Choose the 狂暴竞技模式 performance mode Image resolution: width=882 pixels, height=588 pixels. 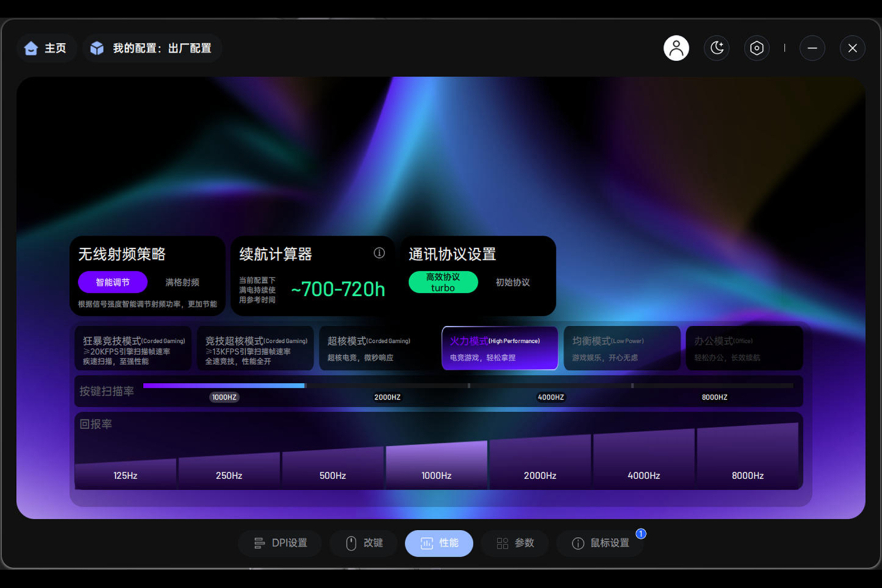coord(133,349)
